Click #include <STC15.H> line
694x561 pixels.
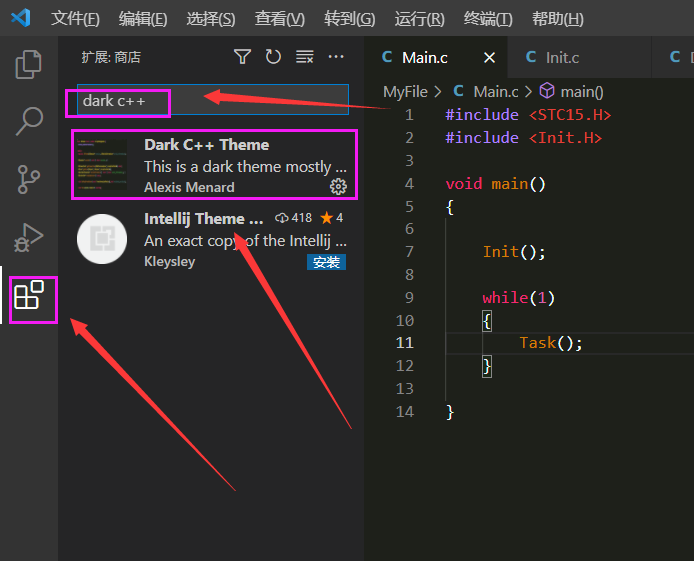pyautogui.click(x=528, y=115)
